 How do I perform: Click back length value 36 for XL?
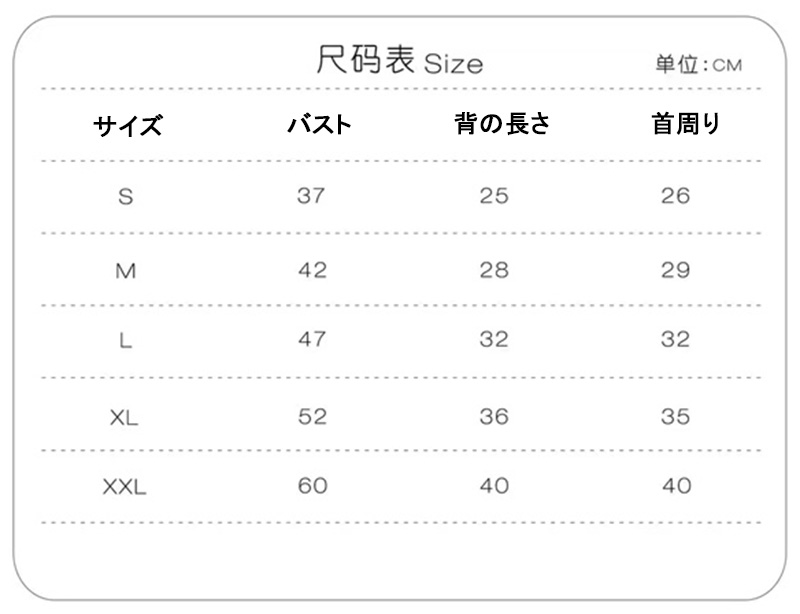pyautogui.click(x=494, y=416)
